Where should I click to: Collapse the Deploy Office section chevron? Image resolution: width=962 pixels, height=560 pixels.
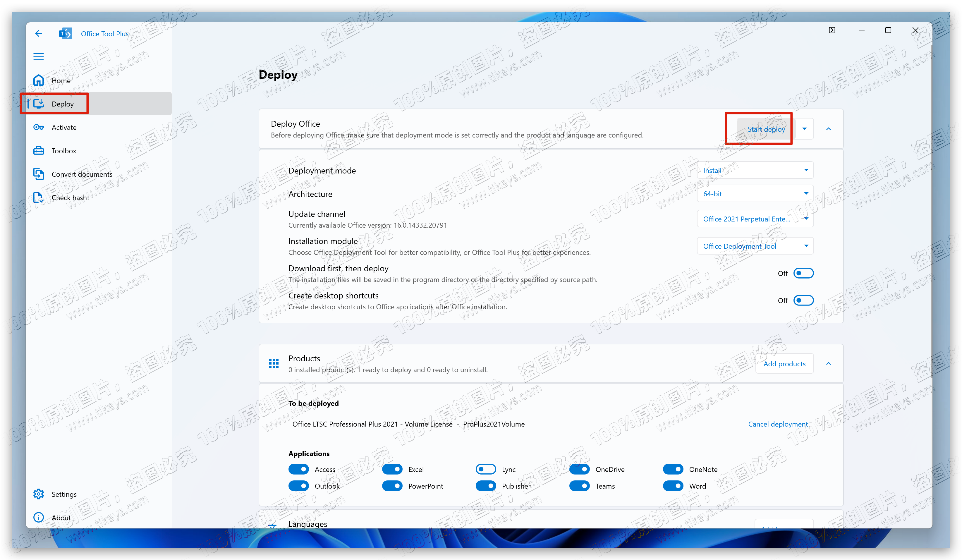click(828, 129)
